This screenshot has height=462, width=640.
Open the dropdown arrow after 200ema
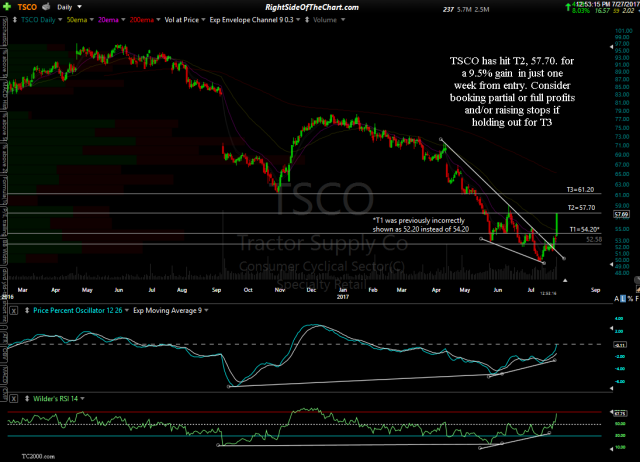[x=158, y=20]
